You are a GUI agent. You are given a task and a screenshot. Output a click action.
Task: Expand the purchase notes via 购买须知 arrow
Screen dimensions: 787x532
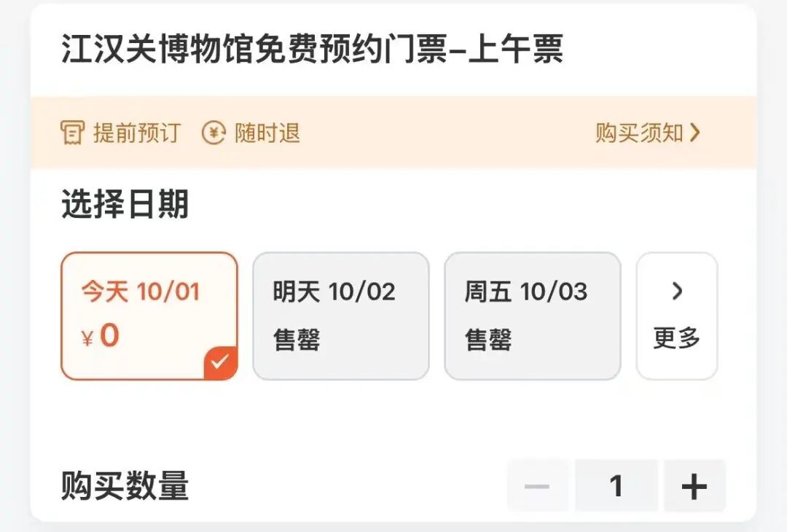pos(696,133)
